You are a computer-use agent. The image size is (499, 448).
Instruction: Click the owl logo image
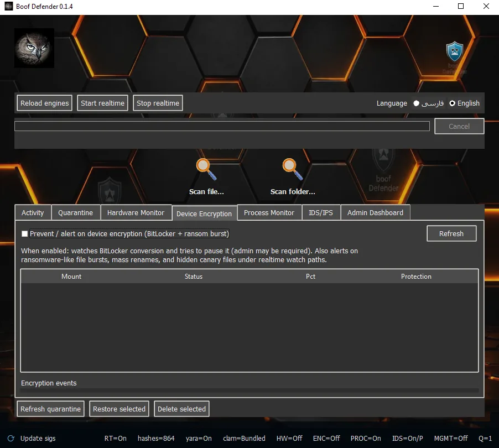click(34, 48)
